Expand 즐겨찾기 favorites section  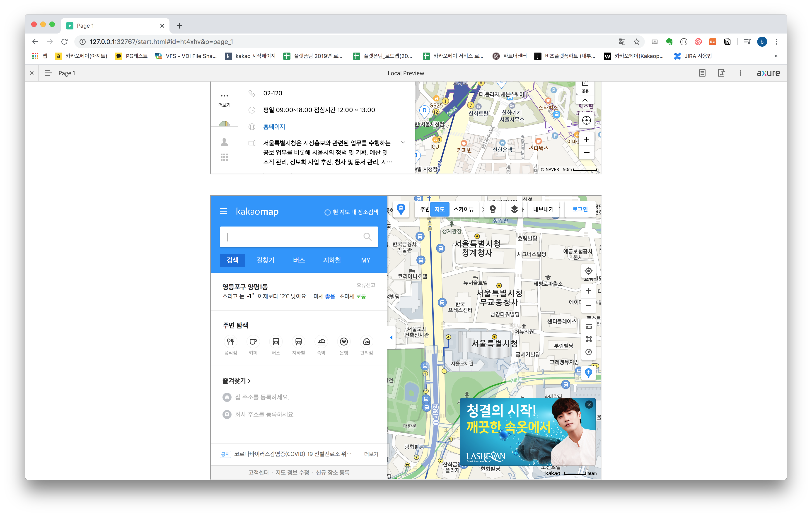(x=236, y=381)
